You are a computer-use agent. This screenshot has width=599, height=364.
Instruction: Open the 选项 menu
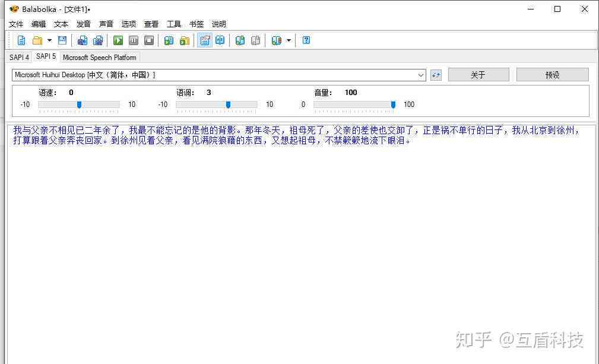pyautogui.click(x=129, y=24)
